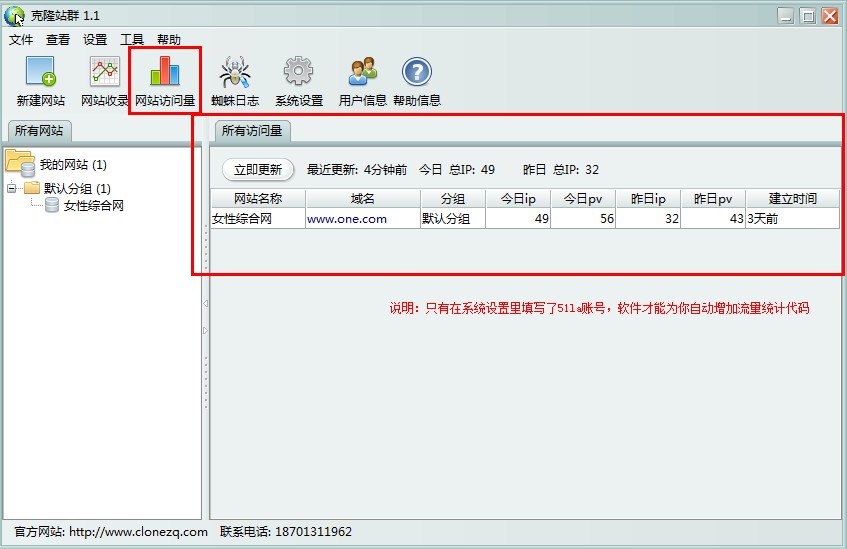The height and width of the screenshot is (549, 847).
Task: Sort by 分组 column header
Action: pyautogui.click(x=453, y=198)
